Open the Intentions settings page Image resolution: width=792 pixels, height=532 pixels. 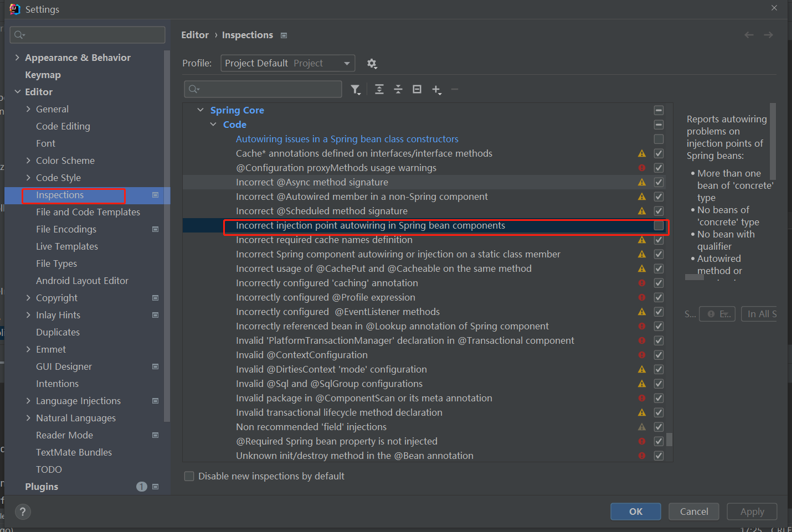(x=57, y=384)
